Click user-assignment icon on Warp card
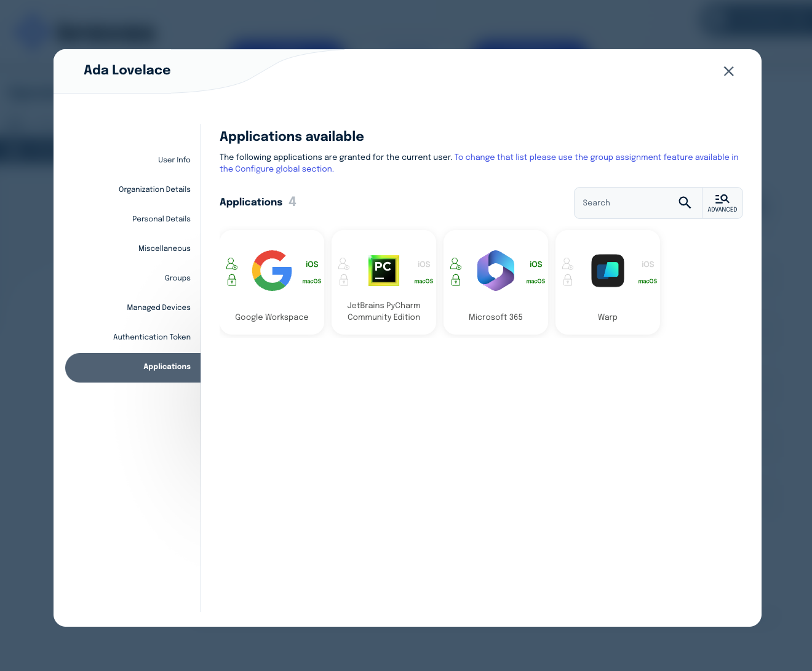This screenshot has height=671, width=812. [x=567, y=264]
